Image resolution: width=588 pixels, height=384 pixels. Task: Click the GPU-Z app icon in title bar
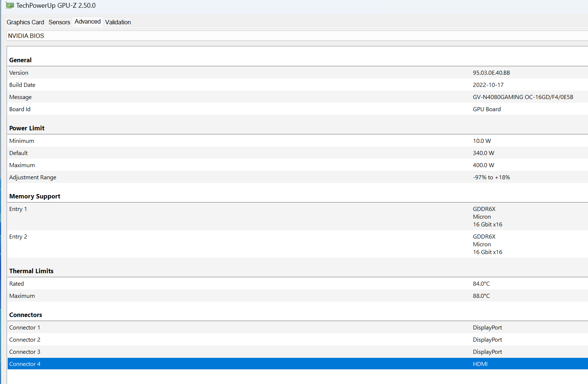[10, 6]
